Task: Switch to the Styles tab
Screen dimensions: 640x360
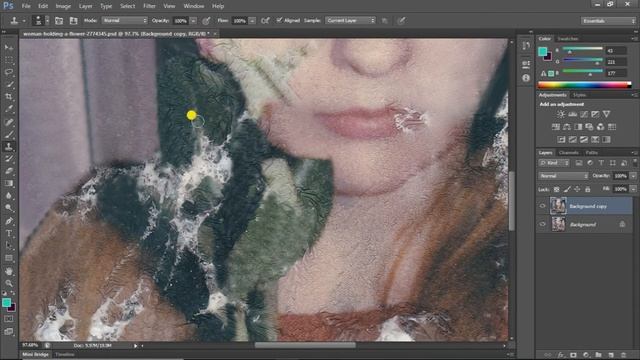Action: coord(579,95)
